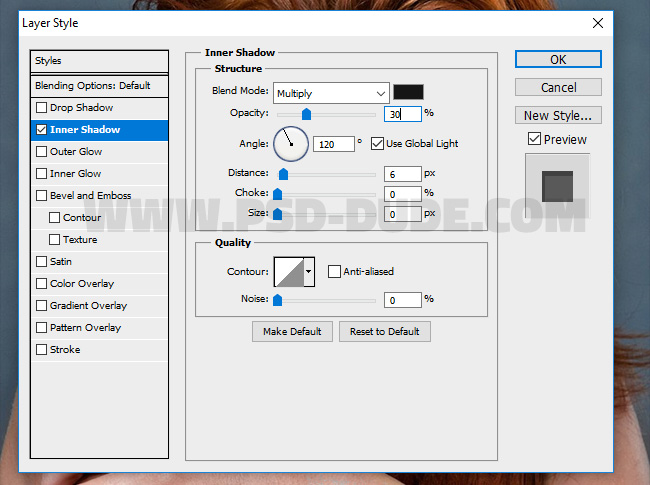
Task: Uncheck the Inner Shadow checkbox
Action: [x=41, y=130]
